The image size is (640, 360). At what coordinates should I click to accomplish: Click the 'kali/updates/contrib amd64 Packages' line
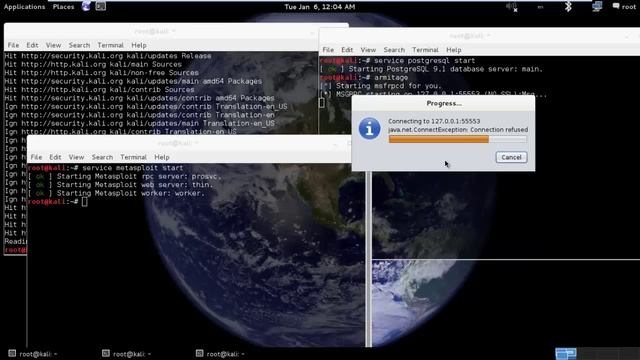point(139,98)
